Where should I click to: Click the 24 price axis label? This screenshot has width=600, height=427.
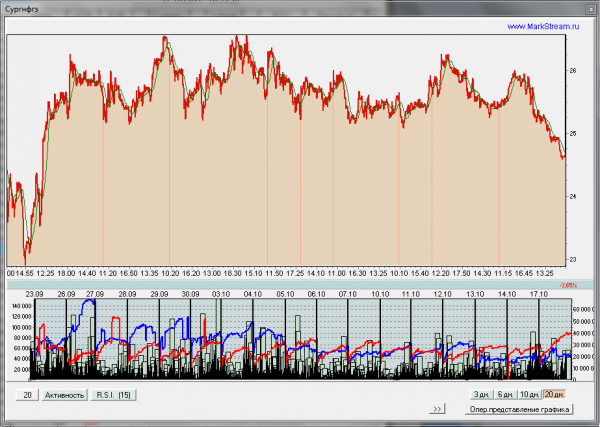(573, 196)
